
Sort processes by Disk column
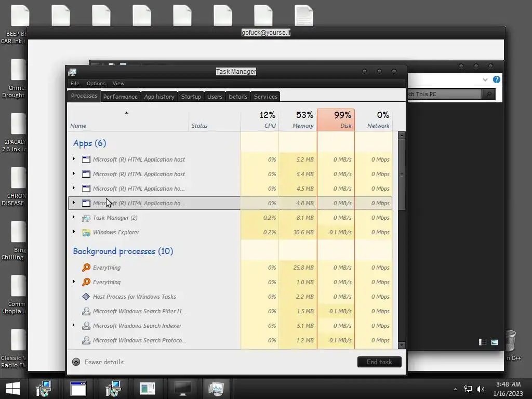pos(336,120)
